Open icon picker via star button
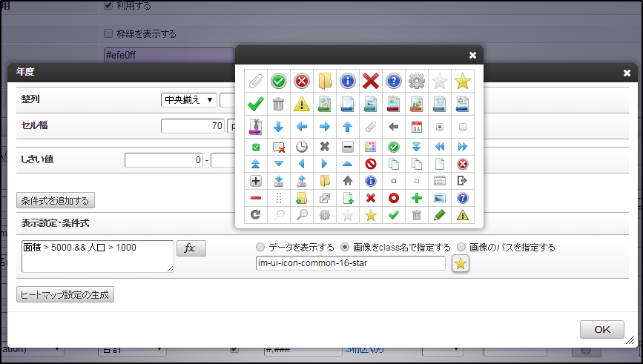Viewport: 643px width, 364px height. coord(461,264)
